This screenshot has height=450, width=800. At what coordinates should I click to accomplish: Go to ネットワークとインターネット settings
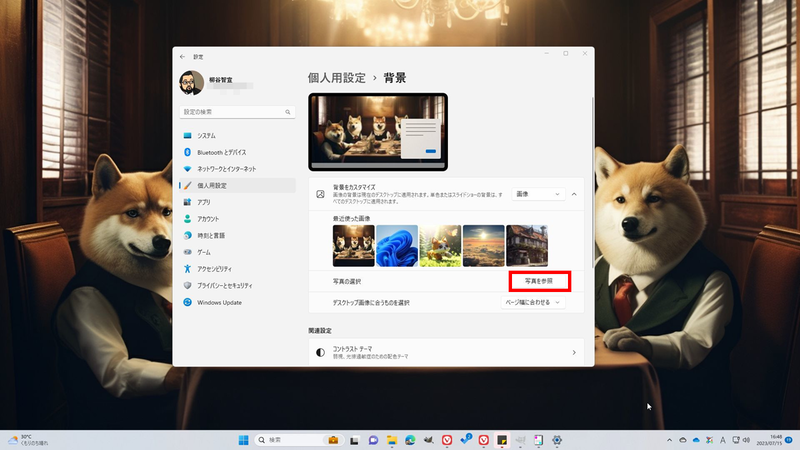point(237,169)
